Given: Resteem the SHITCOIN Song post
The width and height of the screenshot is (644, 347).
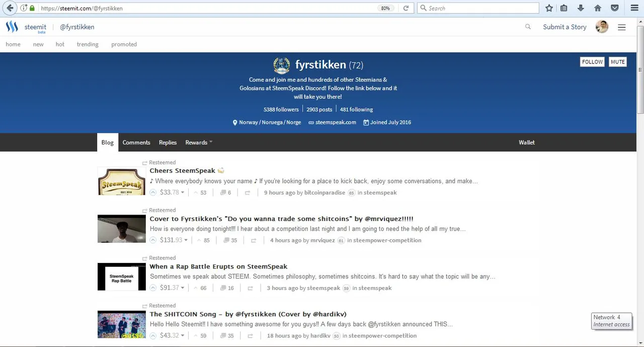Looking at the screenshot, I should pyautogui.click(x=251, y=336).
